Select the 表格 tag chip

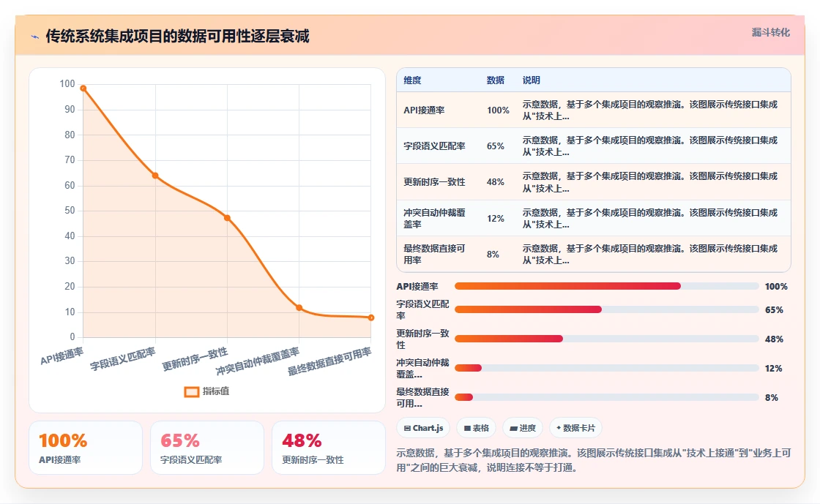(x=476, y=428)
